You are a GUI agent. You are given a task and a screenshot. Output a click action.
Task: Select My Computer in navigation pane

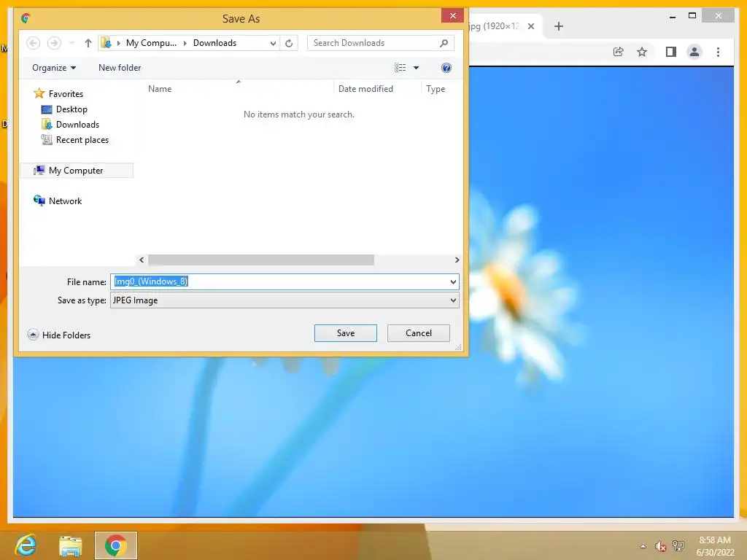(x=76, y=170)
